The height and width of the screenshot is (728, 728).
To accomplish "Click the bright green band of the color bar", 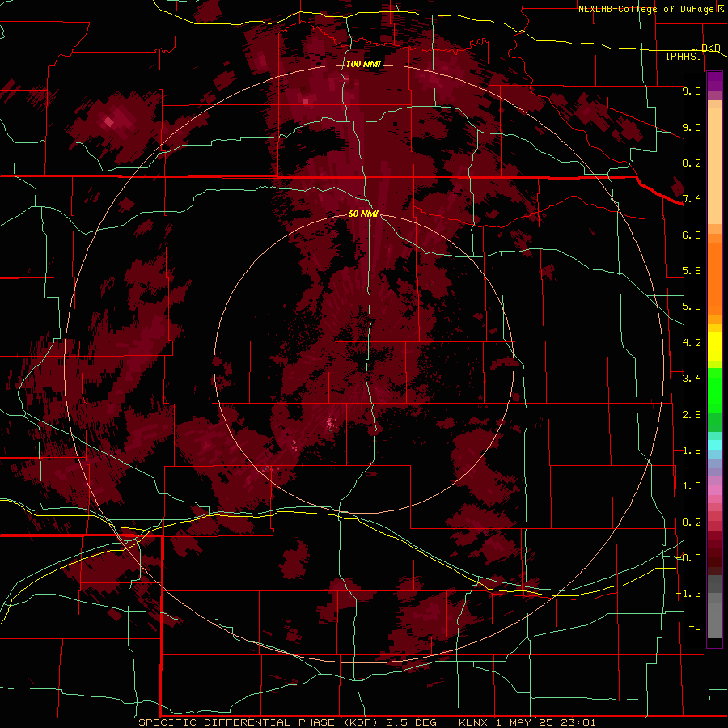I will (x=714, y=390).
